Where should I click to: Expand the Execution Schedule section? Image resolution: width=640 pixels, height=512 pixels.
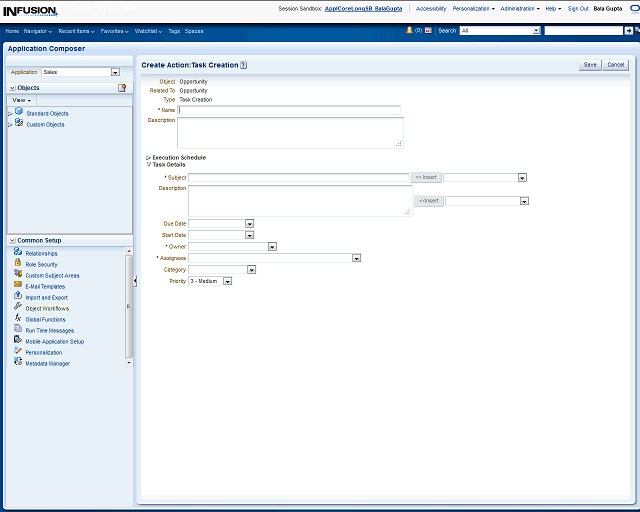coord(149,157)
